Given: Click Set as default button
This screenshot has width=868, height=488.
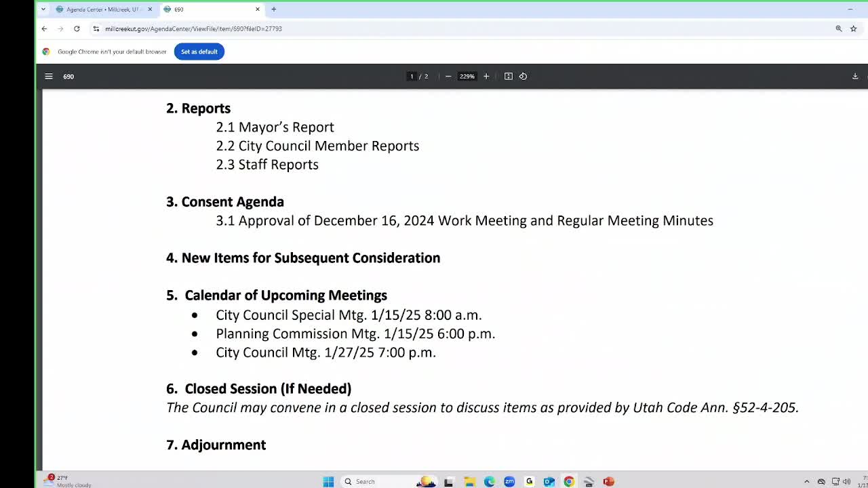Looking at the screenshot, I should (199, 52).
